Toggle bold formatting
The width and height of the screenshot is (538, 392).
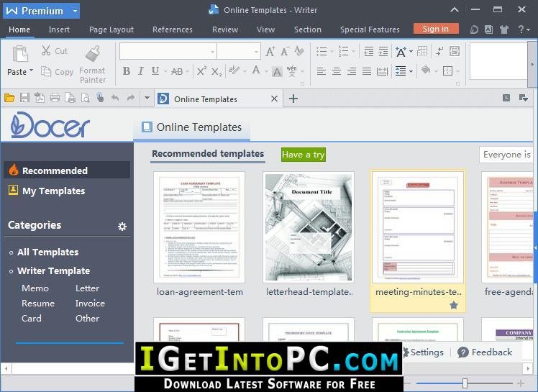click(127, 71)
